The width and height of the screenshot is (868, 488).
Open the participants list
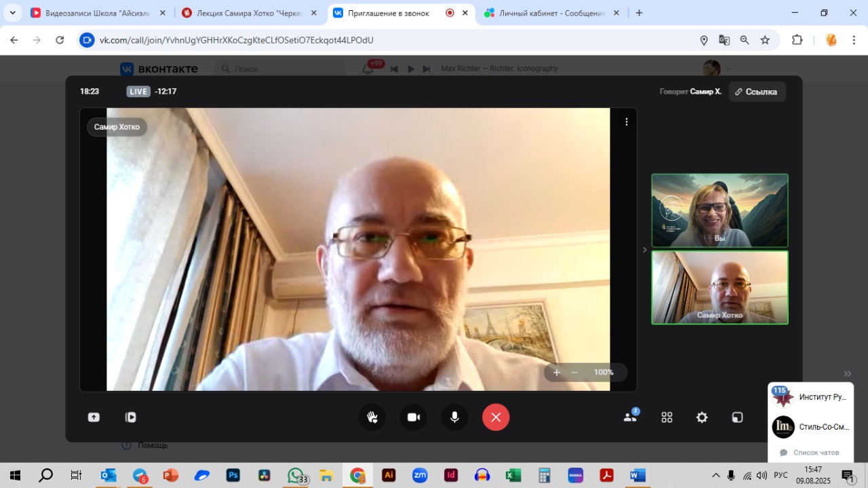(630, 417)
